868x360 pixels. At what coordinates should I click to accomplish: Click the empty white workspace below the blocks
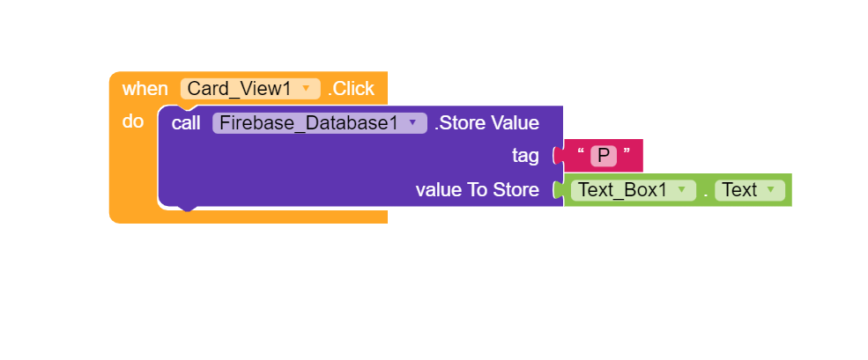pos(441,290)
